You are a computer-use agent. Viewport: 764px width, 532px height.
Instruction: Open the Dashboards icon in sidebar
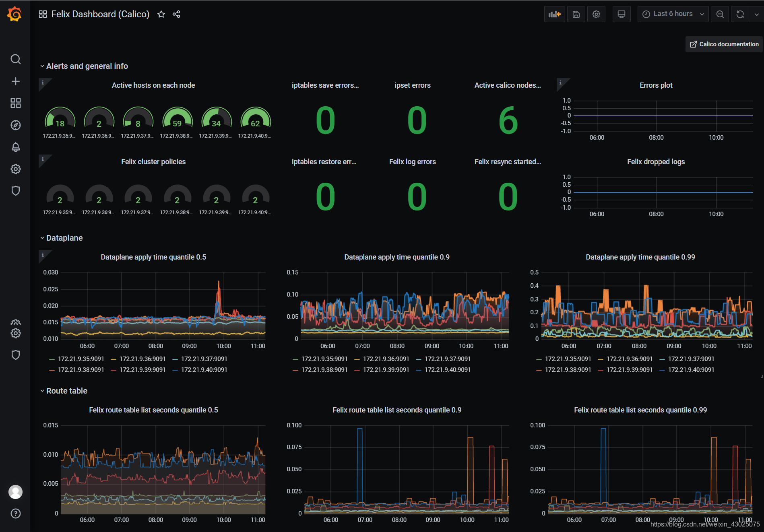point(15,103)
